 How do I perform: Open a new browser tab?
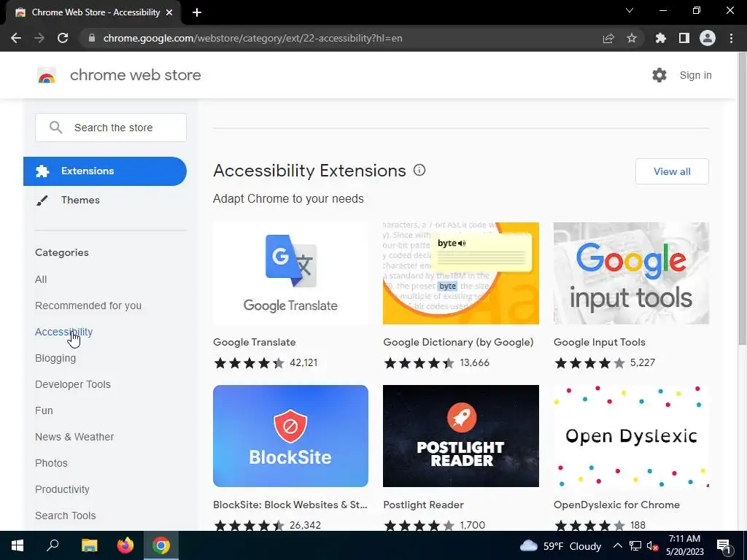pos(197,12)
